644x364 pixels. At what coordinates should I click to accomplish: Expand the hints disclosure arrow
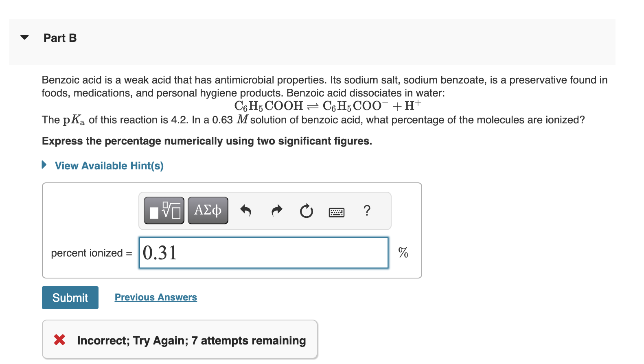click(44, 164)
